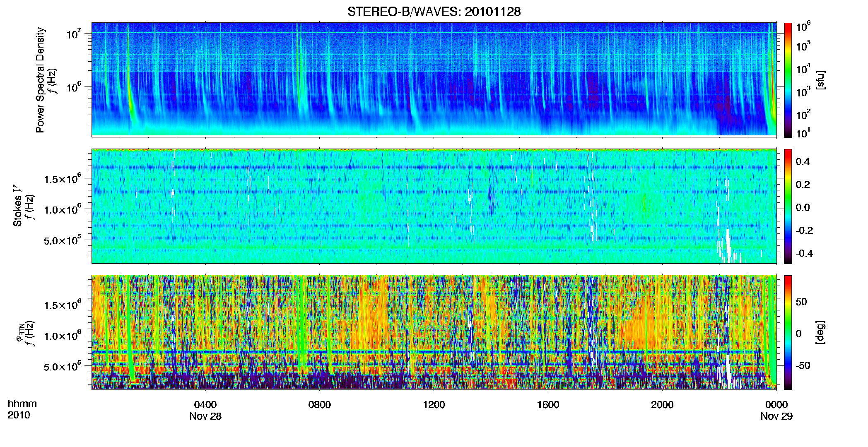This screenshot has height=447, width=868.
Task: Click the hhmm axis label
Action: coord(22,404)
